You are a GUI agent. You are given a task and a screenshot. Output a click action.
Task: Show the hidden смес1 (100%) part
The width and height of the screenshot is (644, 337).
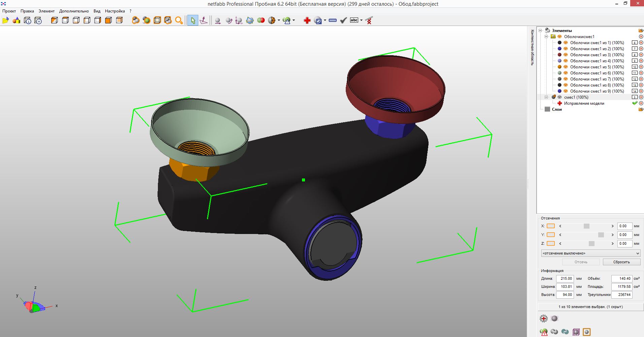tap(560, 97)
